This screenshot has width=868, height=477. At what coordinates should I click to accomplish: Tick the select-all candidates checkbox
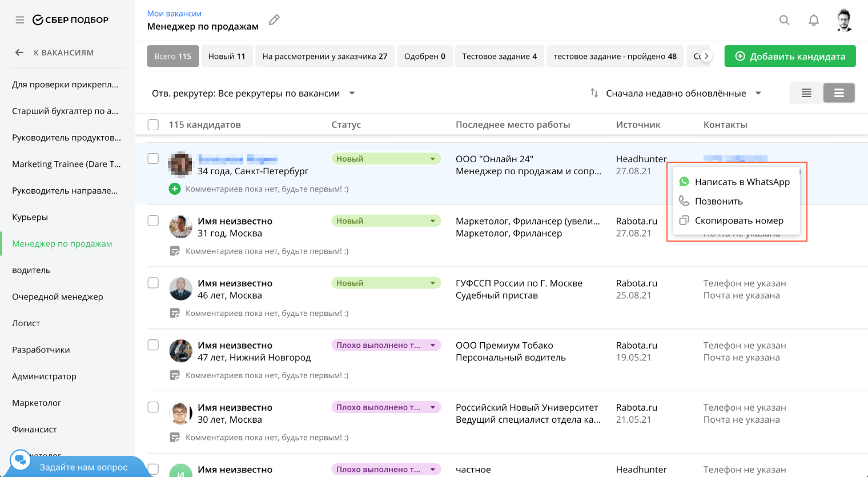(153, 125)
